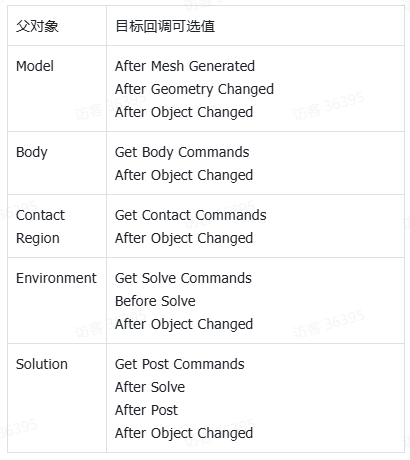Image resolution: width=410 pixels, height=460 pixels.
Task: Click Before Solve entry
Action: click(x=155, y=301)
